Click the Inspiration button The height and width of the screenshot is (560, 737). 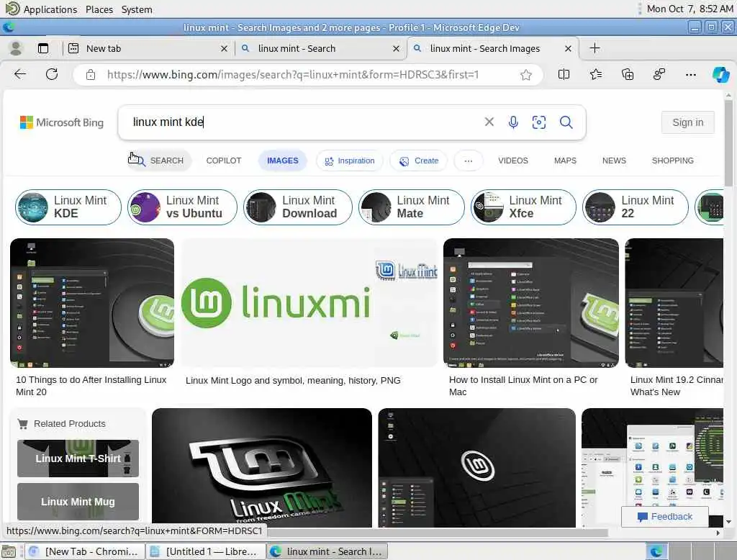[349, 161]
